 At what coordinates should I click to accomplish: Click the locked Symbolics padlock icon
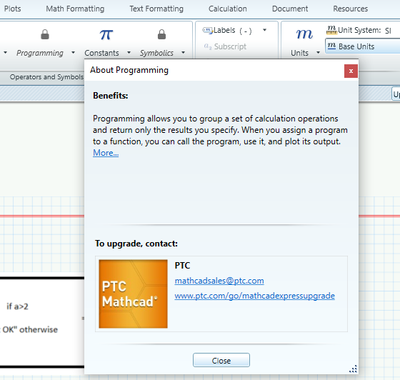(x=162, y=34)
